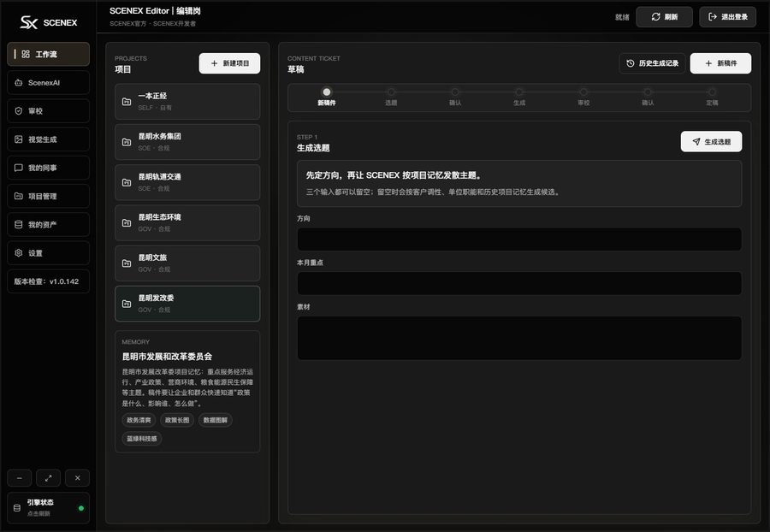Click the SCENEX logo icon

pyautogui.click(x=28, y=22)
